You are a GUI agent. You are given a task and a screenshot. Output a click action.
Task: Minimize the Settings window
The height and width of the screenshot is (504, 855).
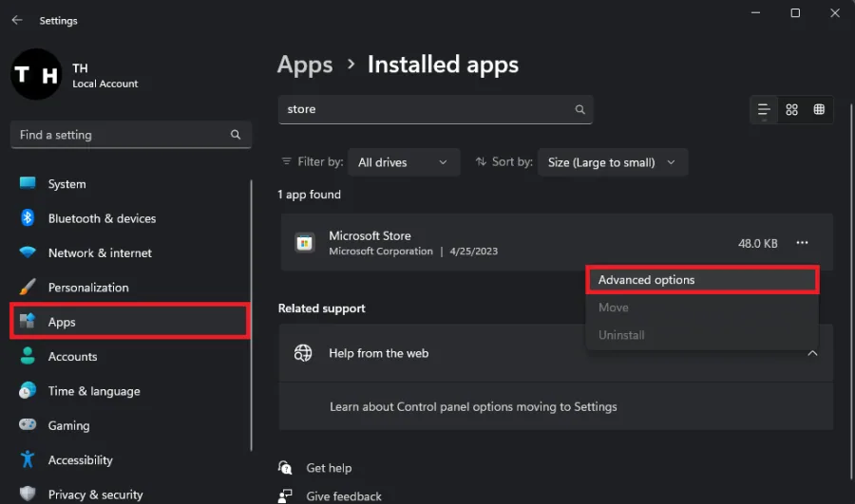(755, 12)
